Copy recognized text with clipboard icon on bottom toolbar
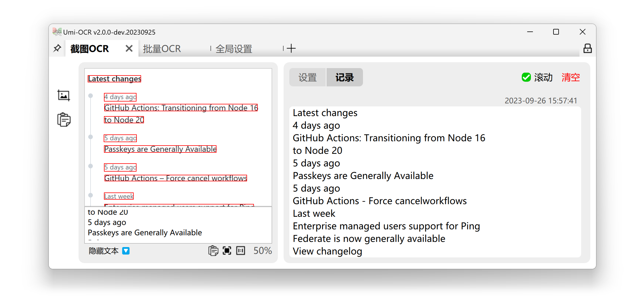 213,251
